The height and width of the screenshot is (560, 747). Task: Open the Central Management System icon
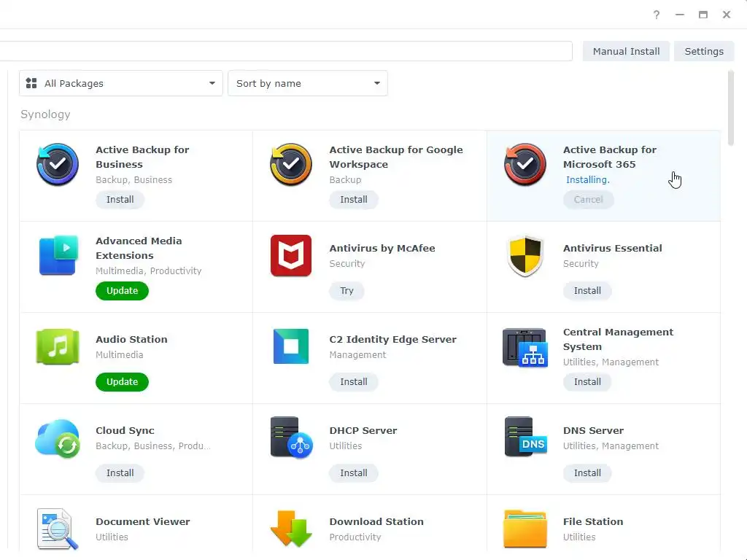point(525,347)
